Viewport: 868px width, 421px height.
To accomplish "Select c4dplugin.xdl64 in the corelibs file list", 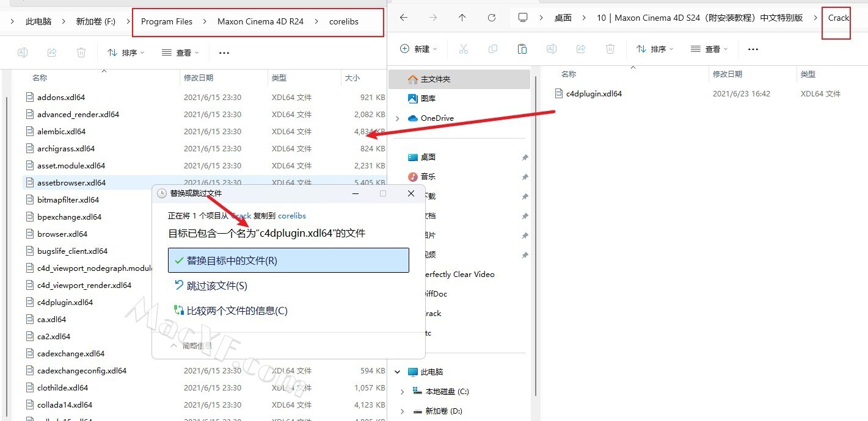I will click(65, 303).
